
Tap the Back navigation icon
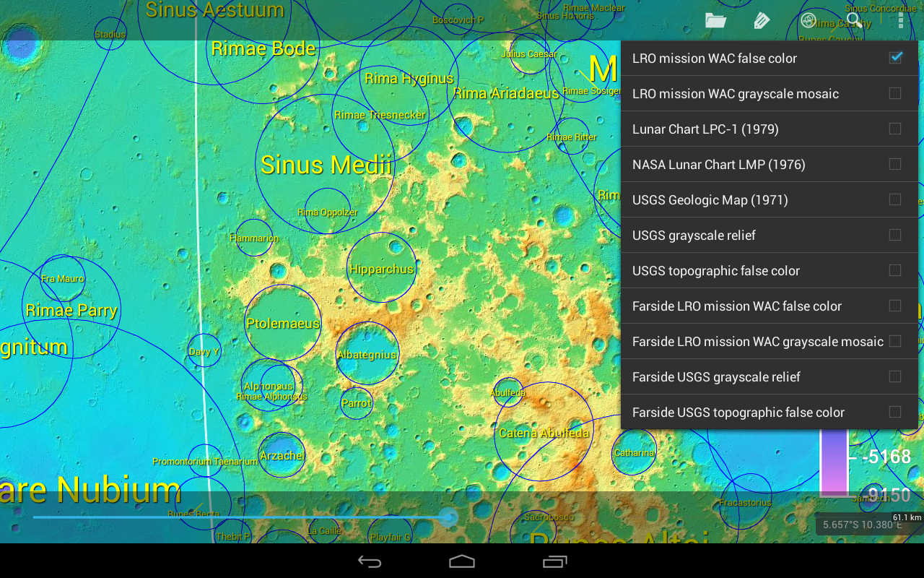[x=369, y=561]
